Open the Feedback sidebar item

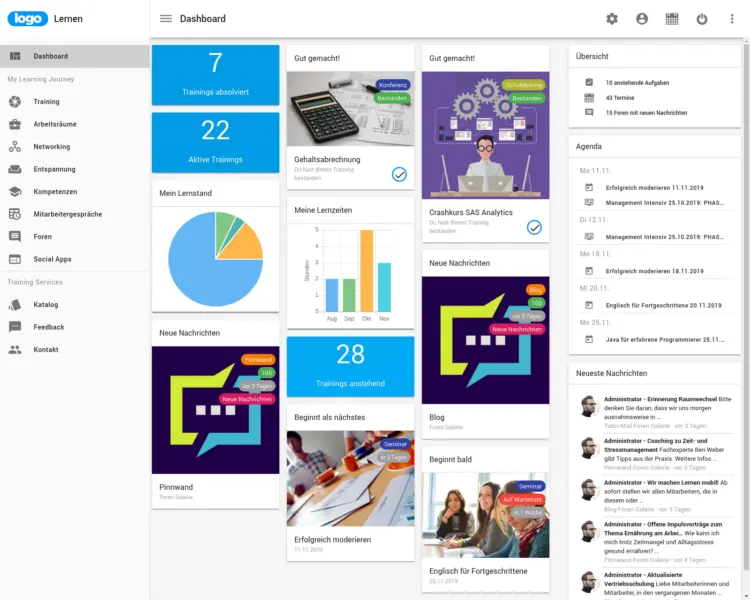tap(48, 327)
